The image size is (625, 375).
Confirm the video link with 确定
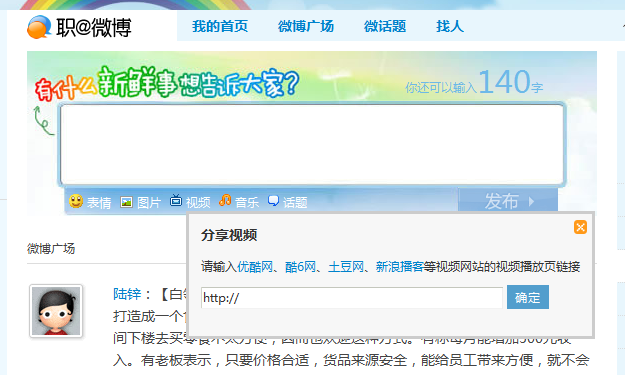coord(528,297)
